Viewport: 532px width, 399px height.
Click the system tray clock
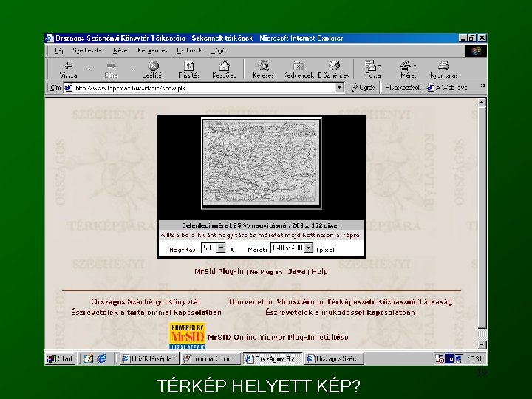[474, 358]
